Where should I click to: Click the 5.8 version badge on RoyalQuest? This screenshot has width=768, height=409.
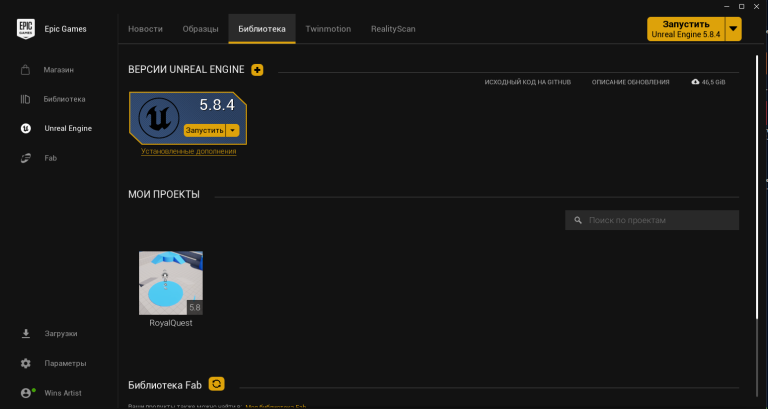(x=195, y=308)
